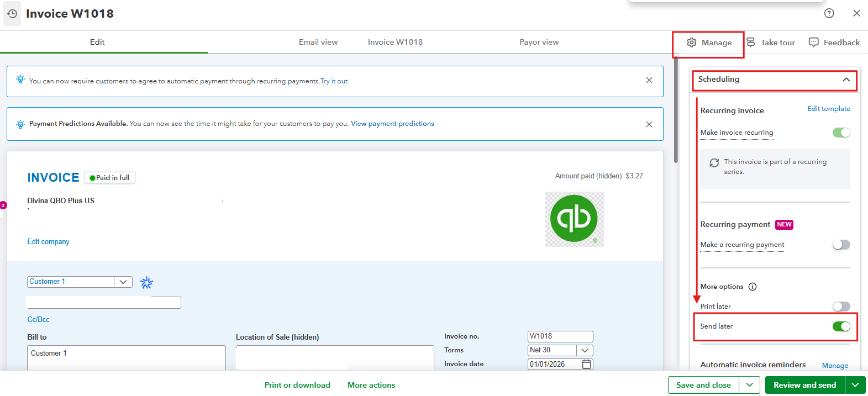Open invoice date calendar picker
This screenshot has height=396, width=868.
(x=587, y=364)
